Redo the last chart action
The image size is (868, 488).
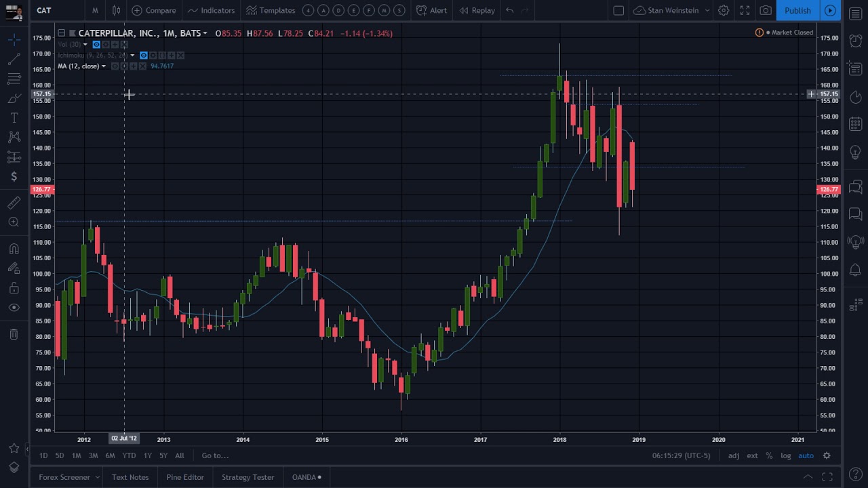click(x=525, y=10)
